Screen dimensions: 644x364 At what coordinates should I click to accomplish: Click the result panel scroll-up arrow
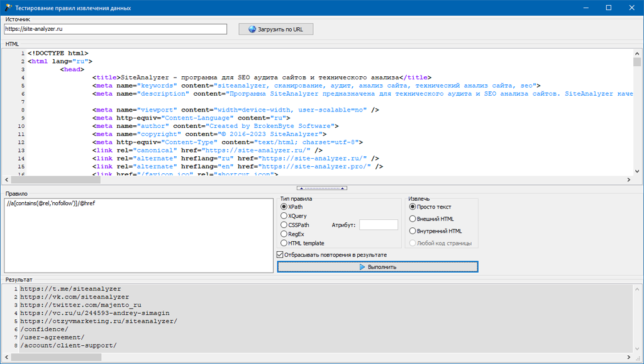(637, 289)
